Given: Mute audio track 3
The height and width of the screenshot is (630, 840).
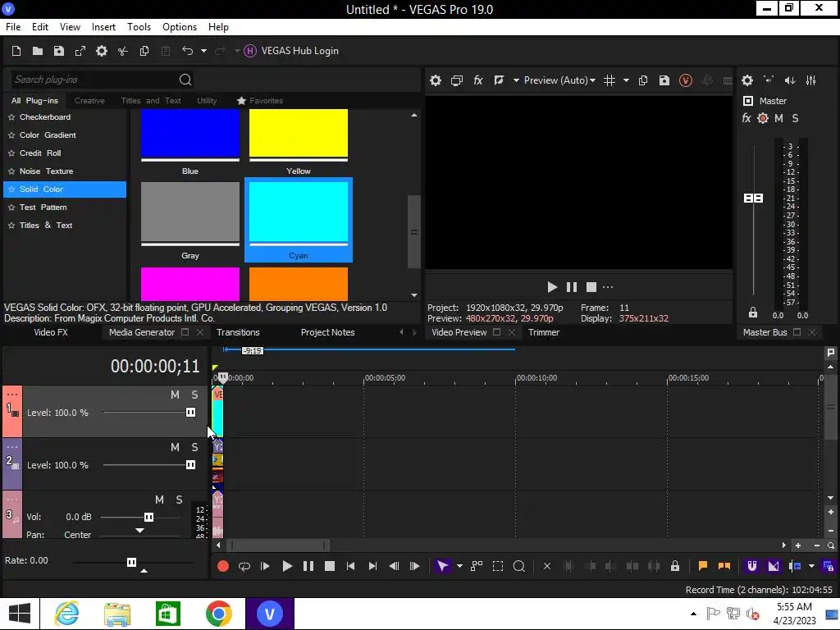Looking at the screenshot, I should tap(159, 500).
